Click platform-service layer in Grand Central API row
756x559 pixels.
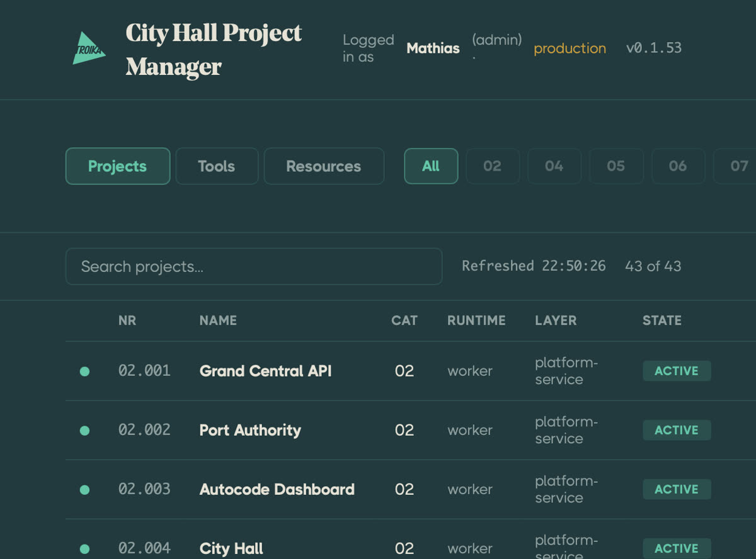coord(566,371)
